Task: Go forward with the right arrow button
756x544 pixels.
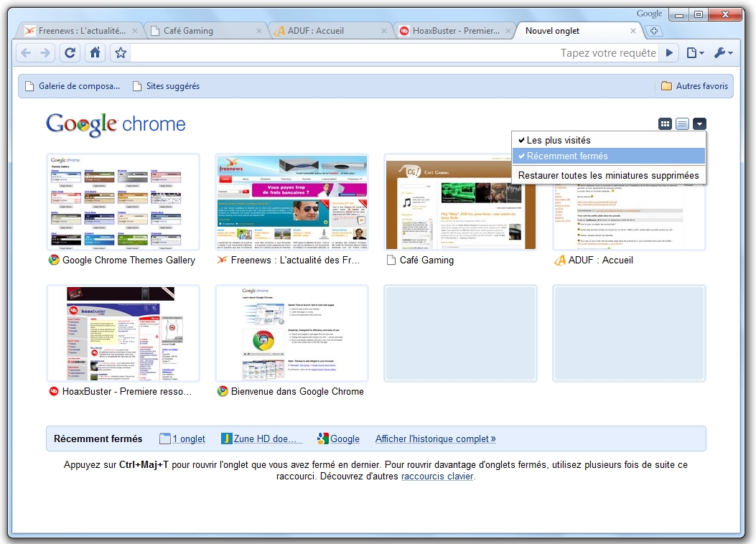Action: point(45,52)
